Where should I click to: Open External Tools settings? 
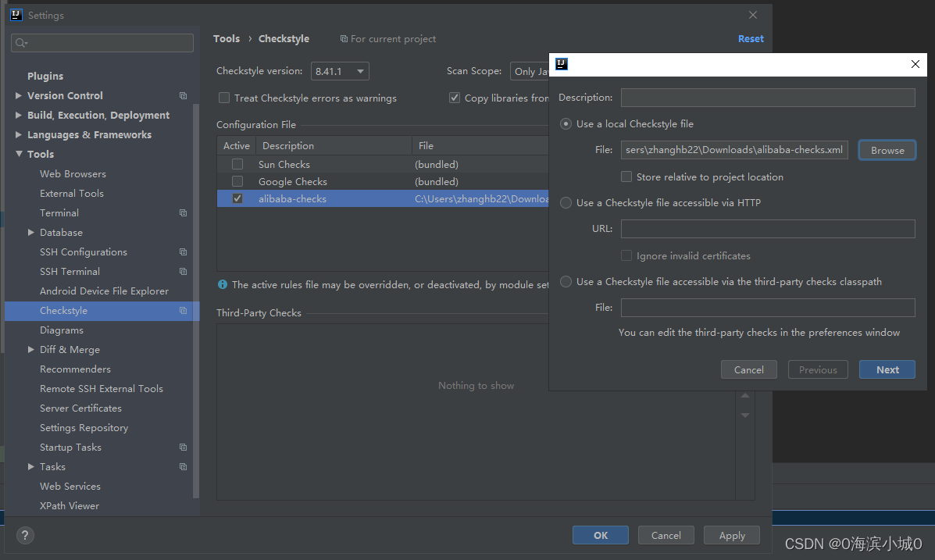tap(72, 193)
